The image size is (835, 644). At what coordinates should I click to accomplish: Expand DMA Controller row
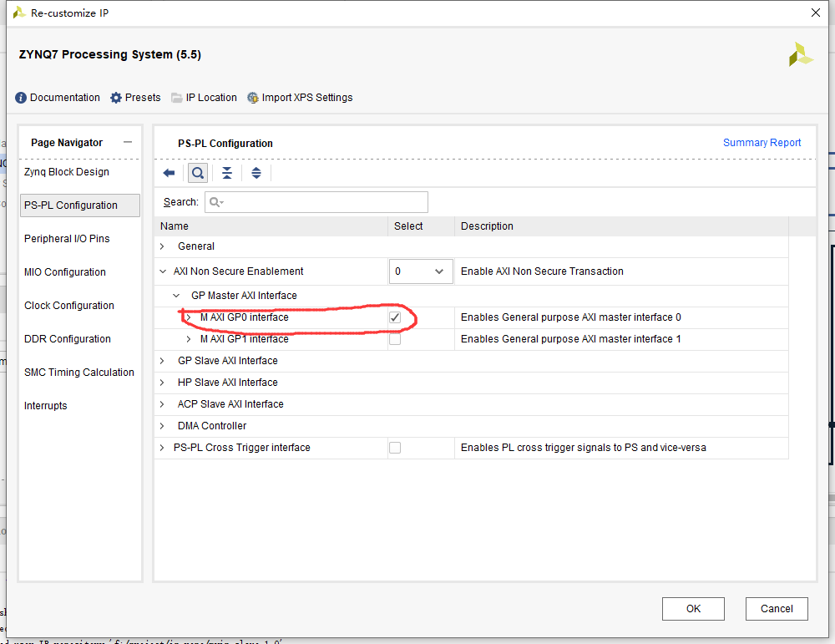[163, 426]
